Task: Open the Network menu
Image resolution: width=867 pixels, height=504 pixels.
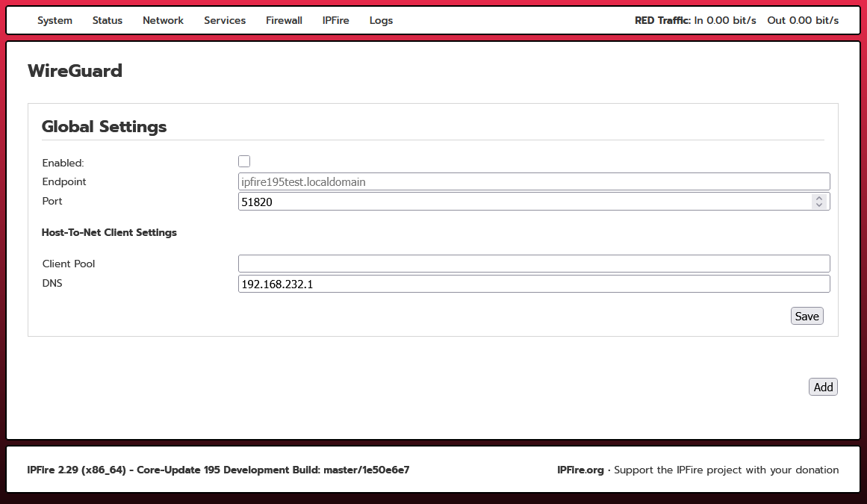Action: 163,20
